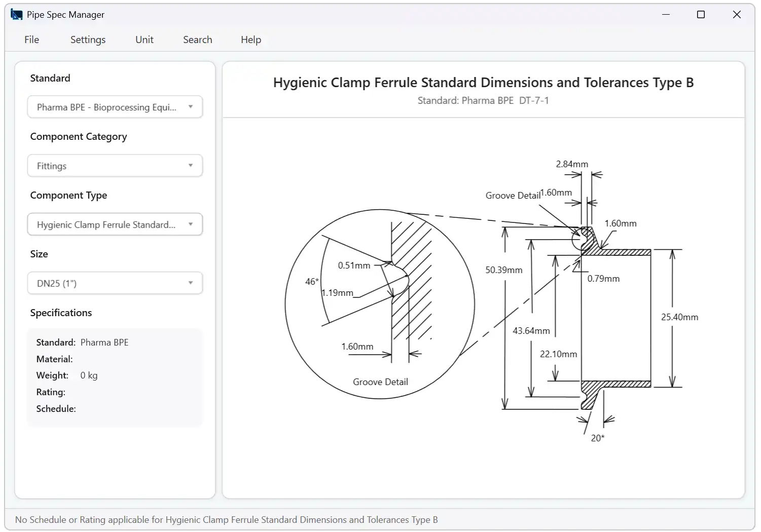
Task: Click the Schedule specification label
Action: (56, 409)
